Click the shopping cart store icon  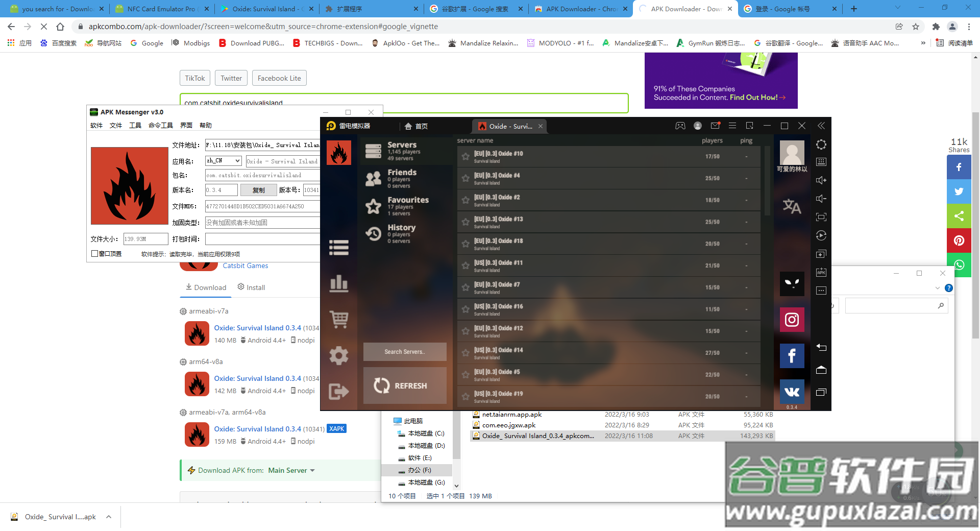pyautogui.click(x=338, y=320)
